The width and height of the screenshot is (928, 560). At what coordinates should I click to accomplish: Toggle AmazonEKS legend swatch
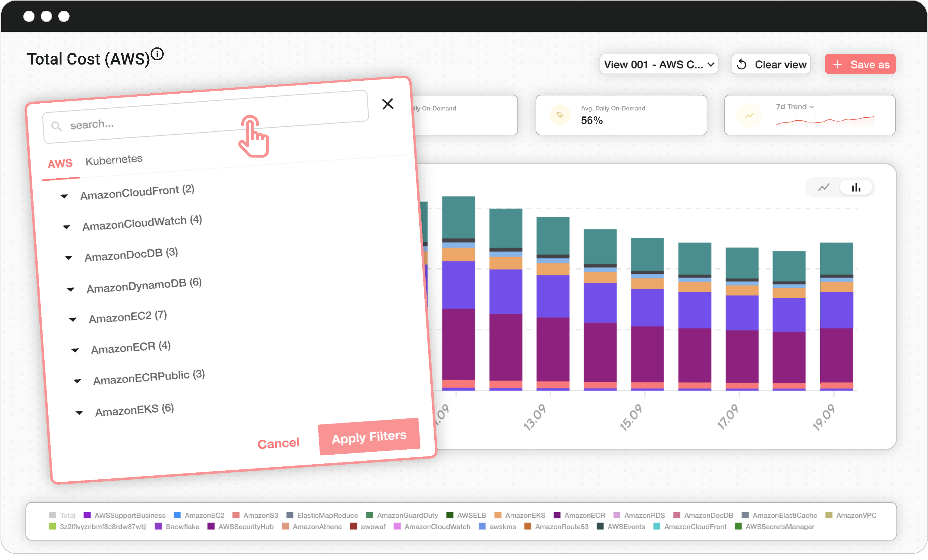pyautogui.click(x=498, y=515)
